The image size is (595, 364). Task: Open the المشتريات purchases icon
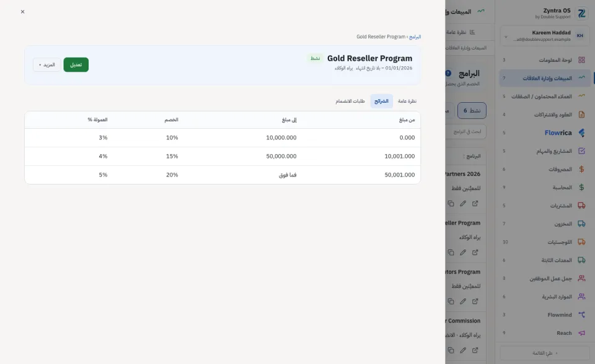click(581, 206)
